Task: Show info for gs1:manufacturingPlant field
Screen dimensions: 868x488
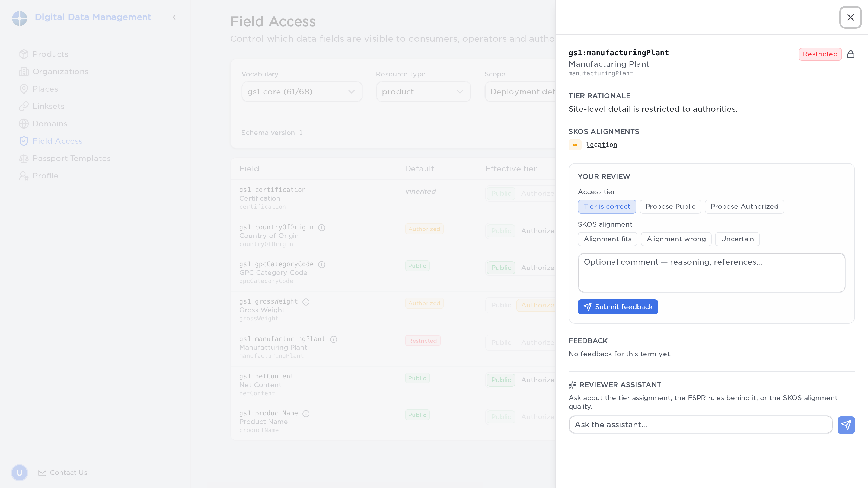Action: point(334,339)
